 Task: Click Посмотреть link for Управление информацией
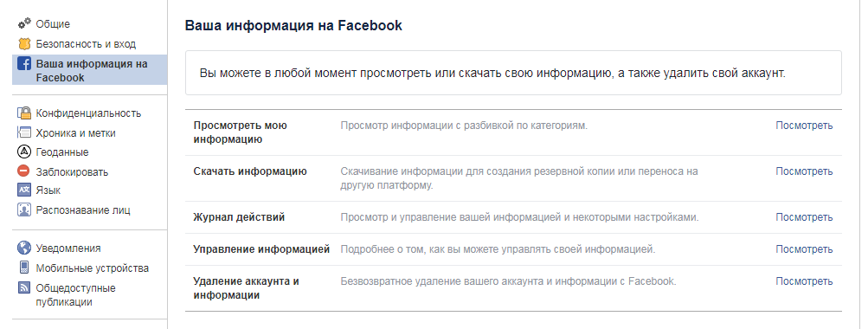[804, 249]
